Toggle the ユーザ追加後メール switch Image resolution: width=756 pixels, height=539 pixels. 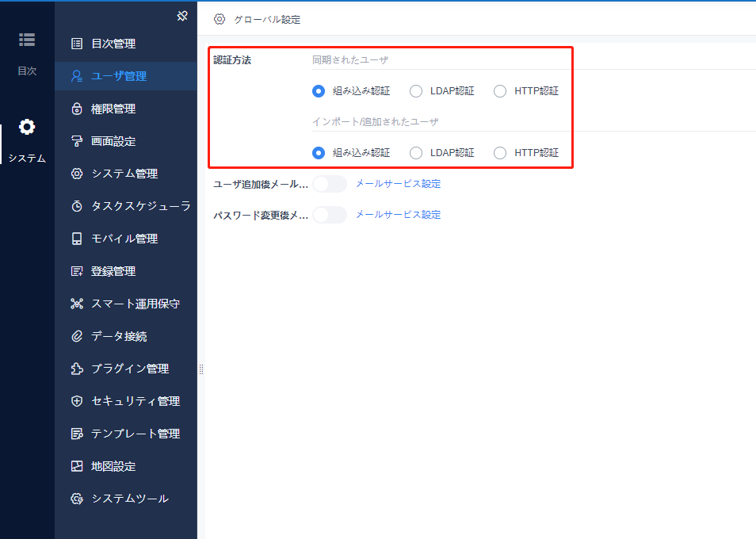tap(330, 184)
